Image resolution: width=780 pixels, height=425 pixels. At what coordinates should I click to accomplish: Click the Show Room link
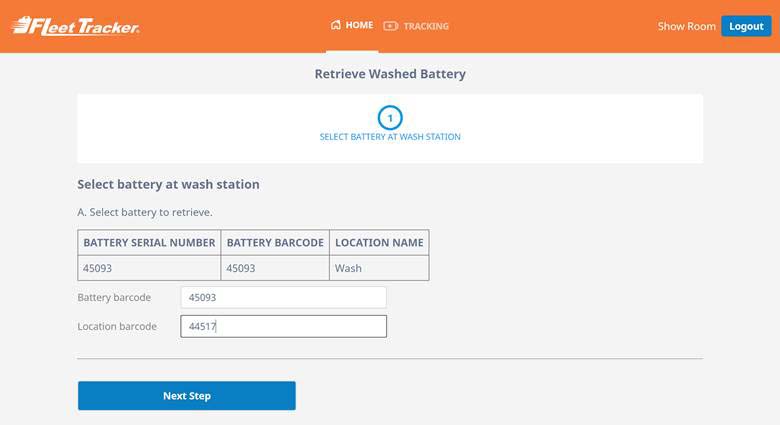point(686,26)
